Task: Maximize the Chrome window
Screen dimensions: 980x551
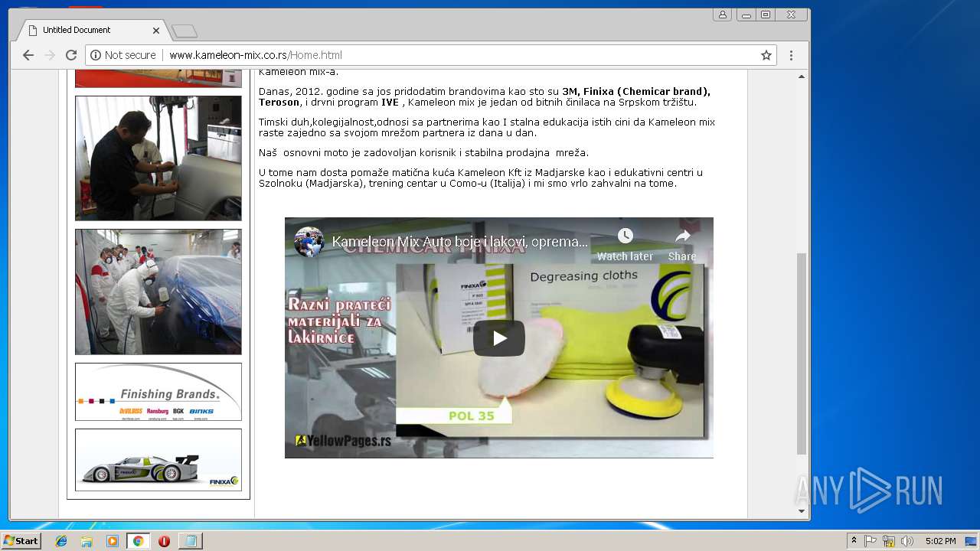Action: 765,15
